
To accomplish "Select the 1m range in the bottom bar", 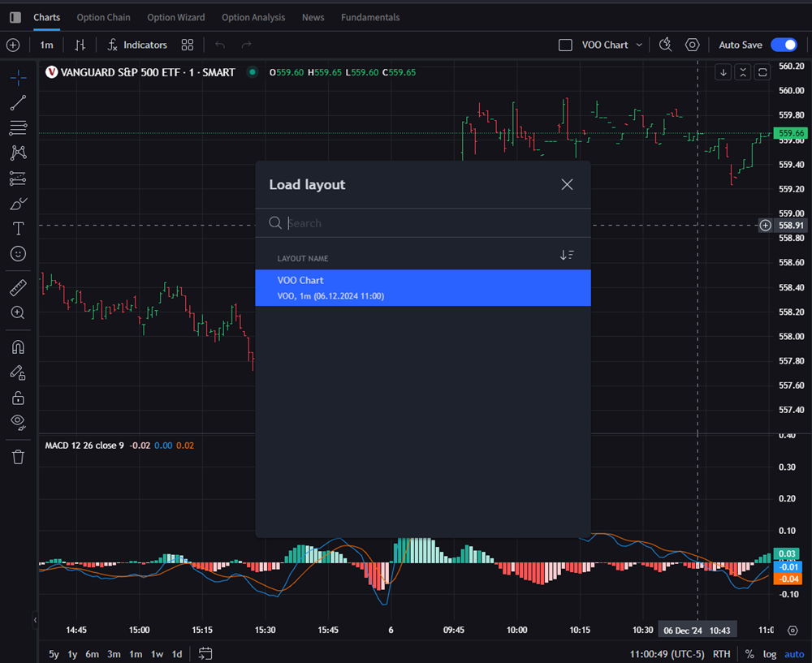I will [136, 654].
